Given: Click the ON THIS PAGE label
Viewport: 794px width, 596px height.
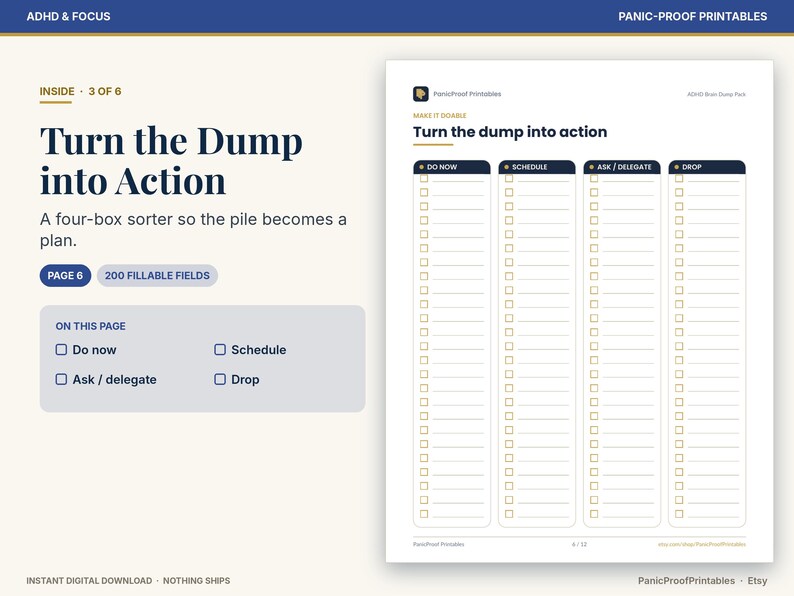Looking at the screenshot, I should tap(91, 326).
